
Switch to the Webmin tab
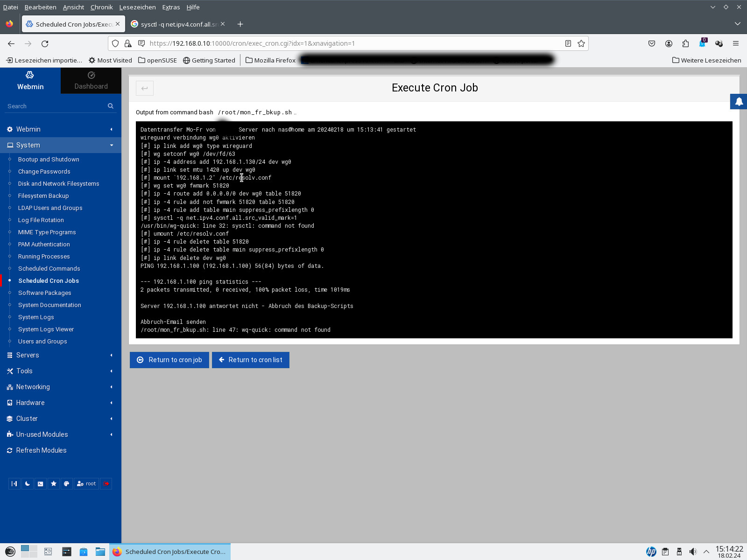click(30, 81)
